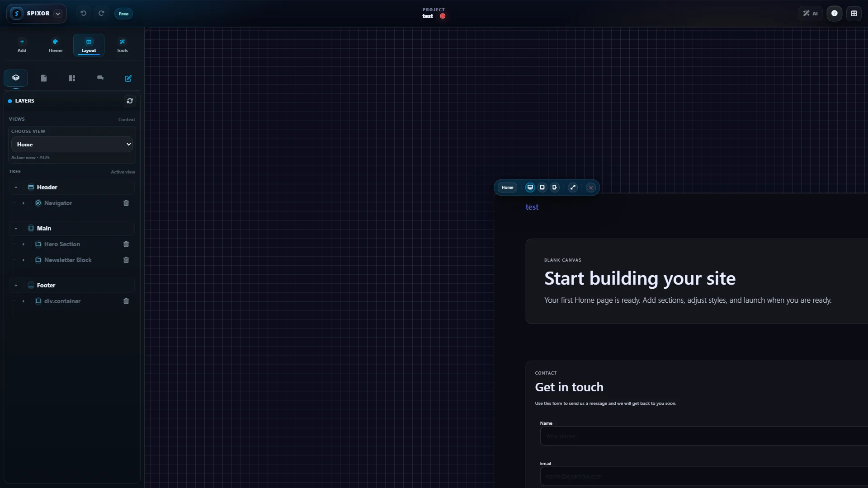Close the Home canvas frame
The image size is (868, 488).
point(591,188)
